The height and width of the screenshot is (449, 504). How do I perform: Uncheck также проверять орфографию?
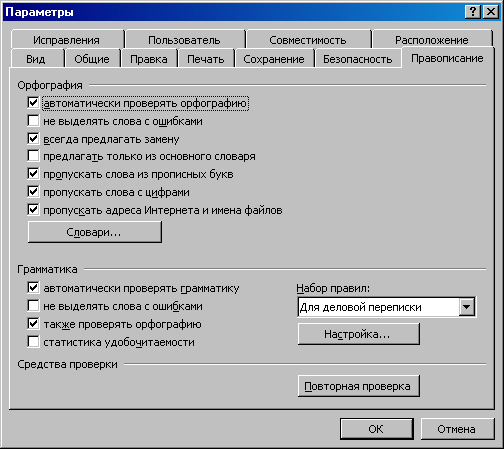coord(33,324)
